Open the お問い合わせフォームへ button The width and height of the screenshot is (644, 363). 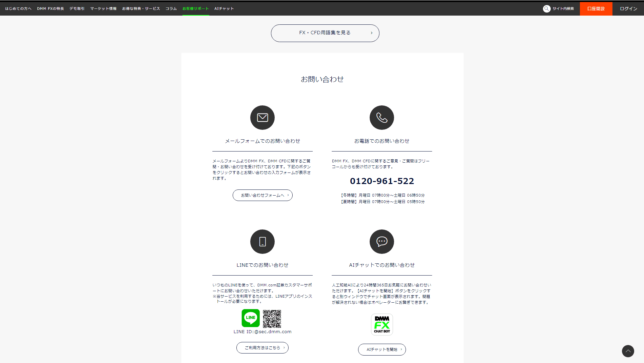point(262,195)
